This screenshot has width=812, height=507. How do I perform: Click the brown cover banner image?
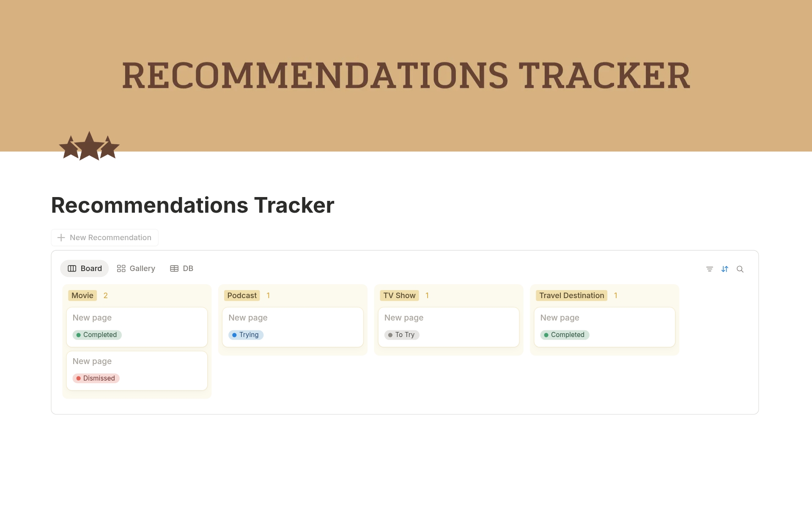point(406,42)
